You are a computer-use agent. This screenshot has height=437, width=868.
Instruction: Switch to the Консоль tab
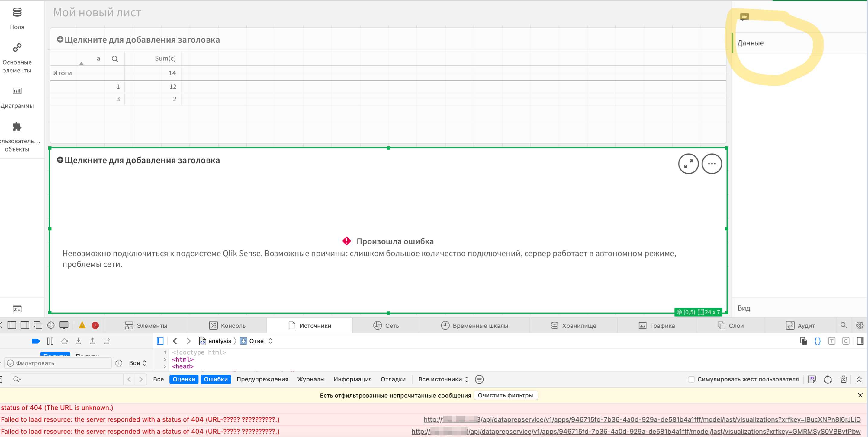point(227,326)
